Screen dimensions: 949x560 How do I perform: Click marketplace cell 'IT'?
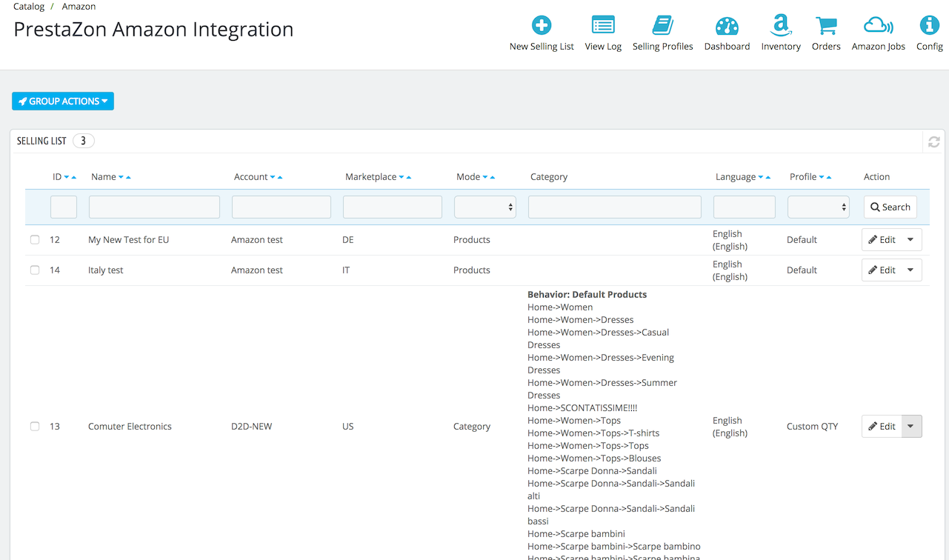point(346,270)
